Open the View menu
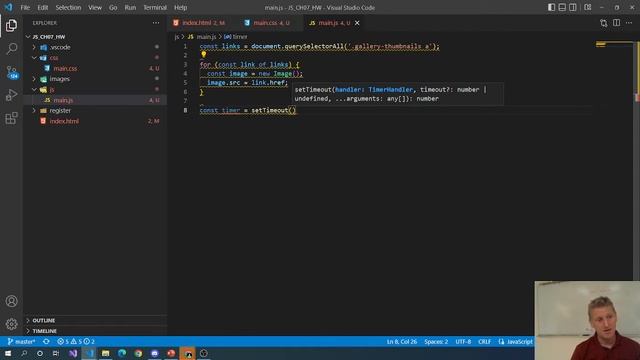The image size is (640, 360). click(x=95, y=7)
